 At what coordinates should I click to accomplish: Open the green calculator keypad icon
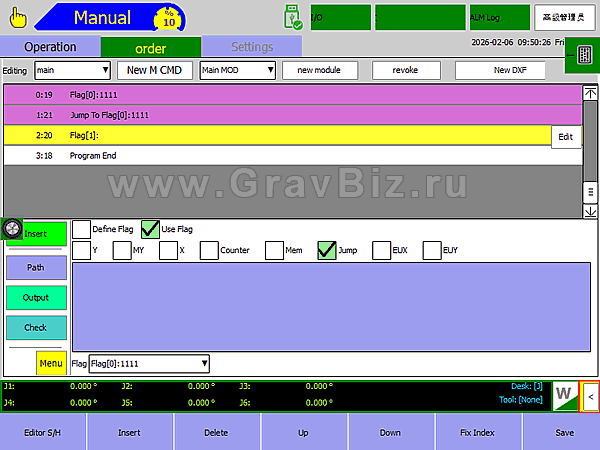point(581,54)
